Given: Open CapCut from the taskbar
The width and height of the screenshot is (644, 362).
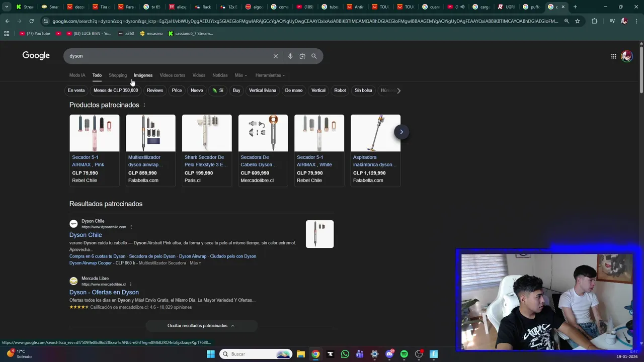Looking at the screenshot, I should [x=330, y=354].
